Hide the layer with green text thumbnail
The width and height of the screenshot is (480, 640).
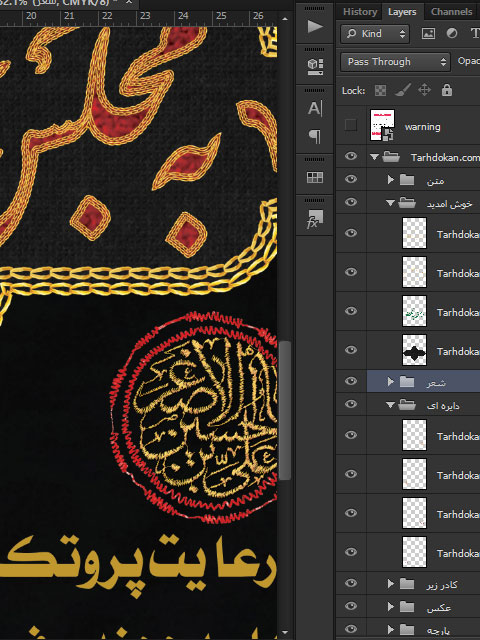point(351,311)
